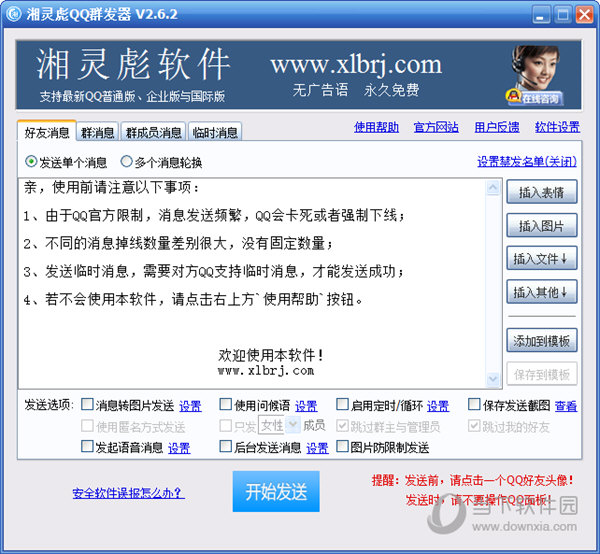The width and height of the screenshot is (600, 554).
Task: Enable 消息转图片发送 checkbox
Action: pos(88,405)
